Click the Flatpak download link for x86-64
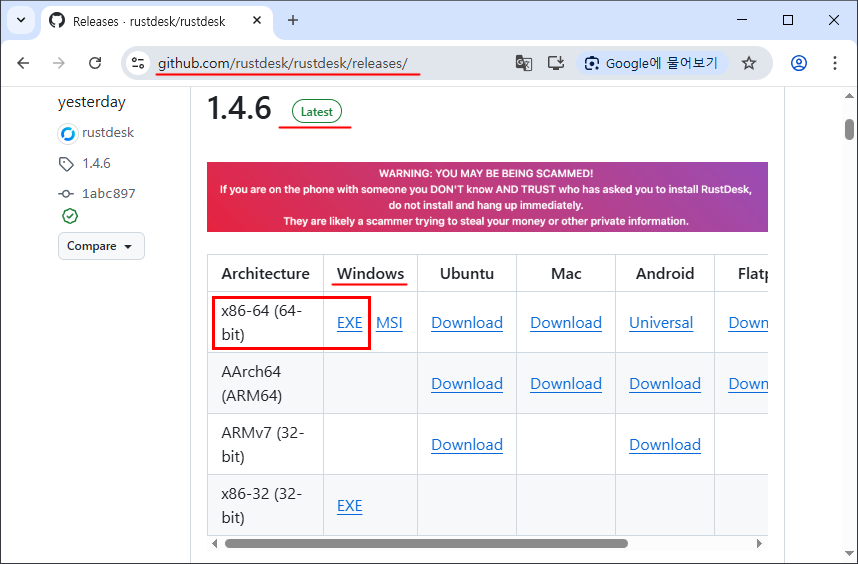The image size is (858, 564). click(x=748, y=323)
